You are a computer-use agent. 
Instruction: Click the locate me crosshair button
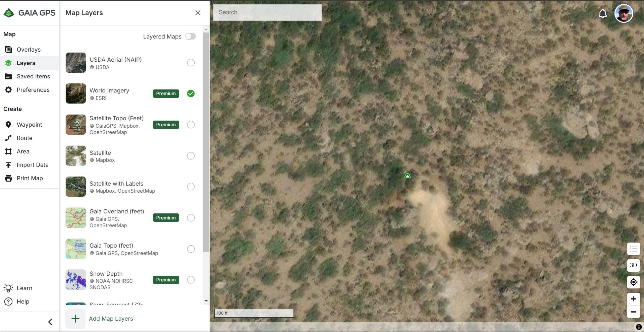[633, 282]
